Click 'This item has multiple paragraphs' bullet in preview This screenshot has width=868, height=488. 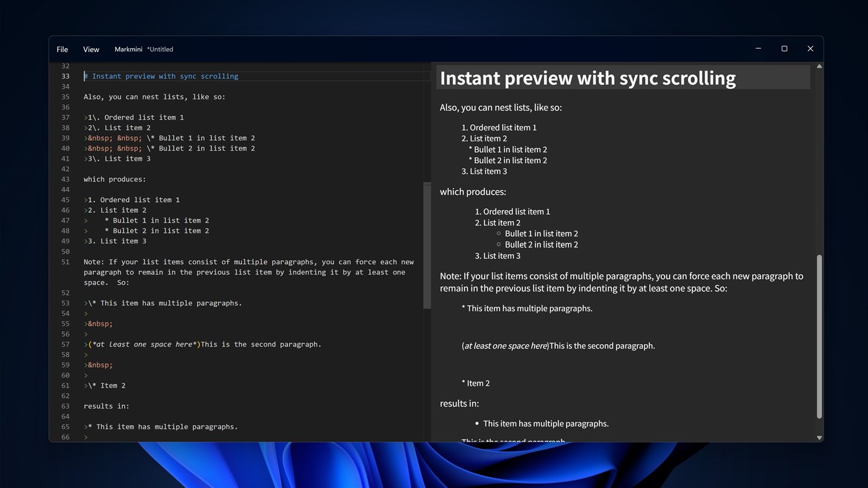pyautogui.click(x=545, y=424)
